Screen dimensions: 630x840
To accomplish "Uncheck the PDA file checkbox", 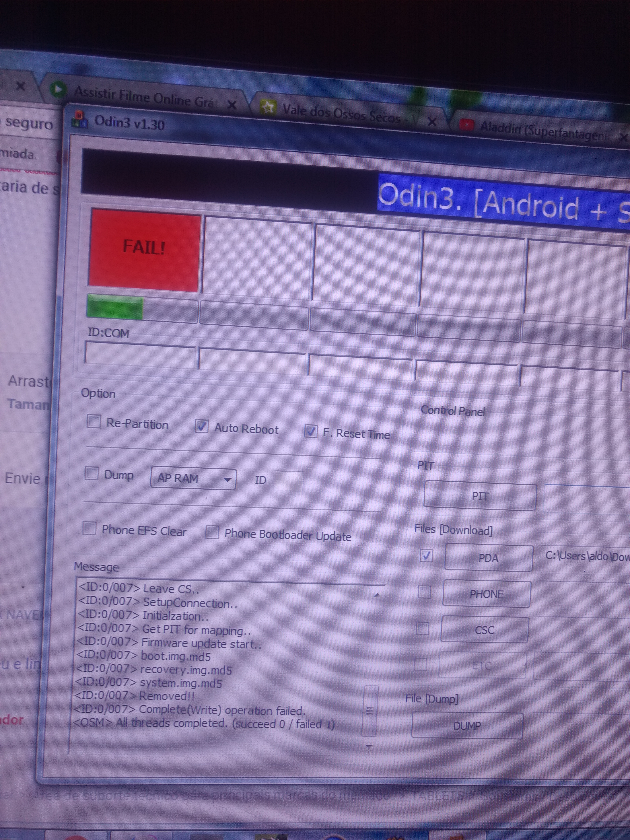I will pos(426,556).
